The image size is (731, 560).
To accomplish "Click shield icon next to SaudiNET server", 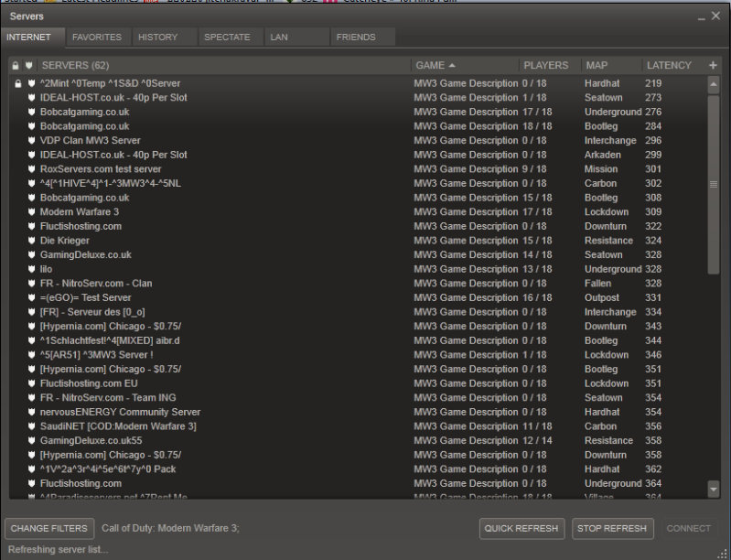I will (x=30, y=426).
